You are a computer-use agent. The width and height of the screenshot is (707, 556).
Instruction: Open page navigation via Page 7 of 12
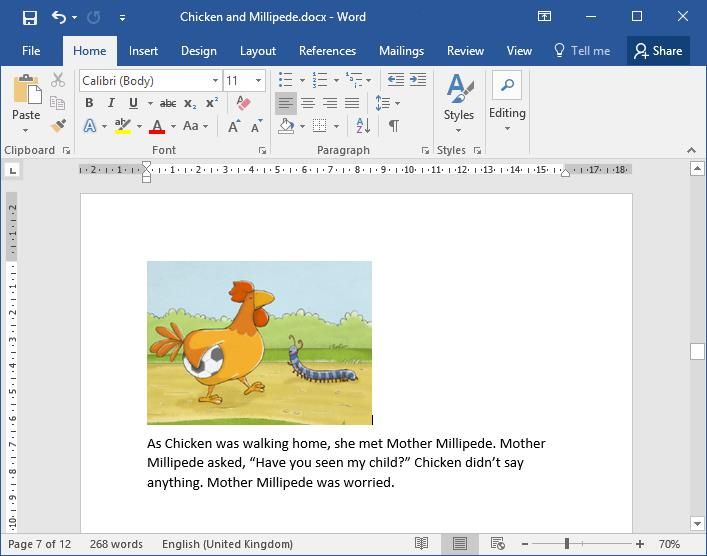[x=40, y=544]
